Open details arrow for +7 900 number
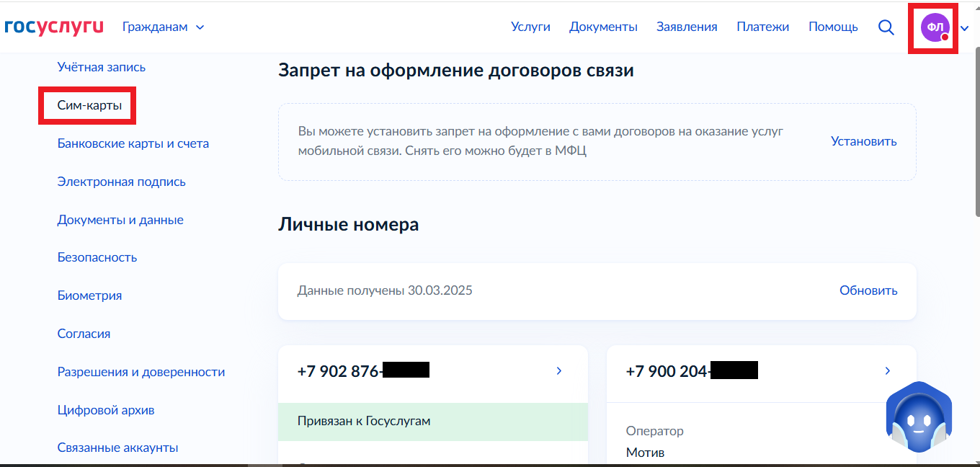 point(887,371)
